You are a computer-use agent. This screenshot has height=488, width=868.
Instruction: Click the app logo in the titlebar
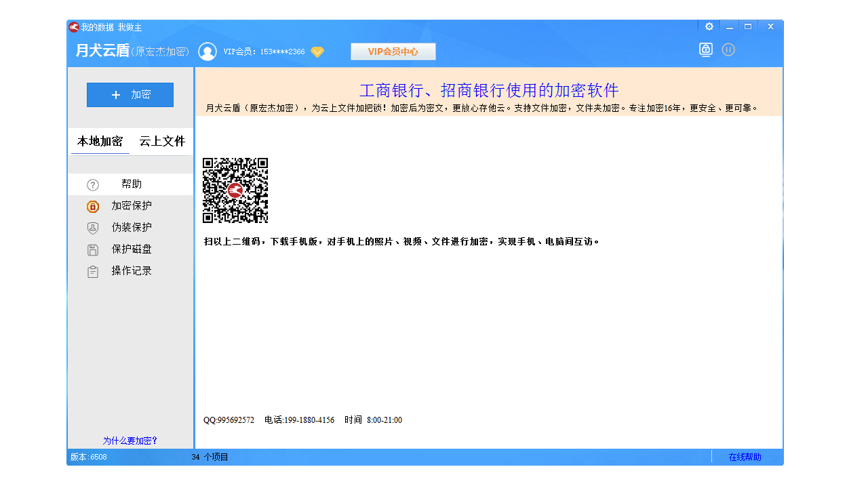click(73, 27)
